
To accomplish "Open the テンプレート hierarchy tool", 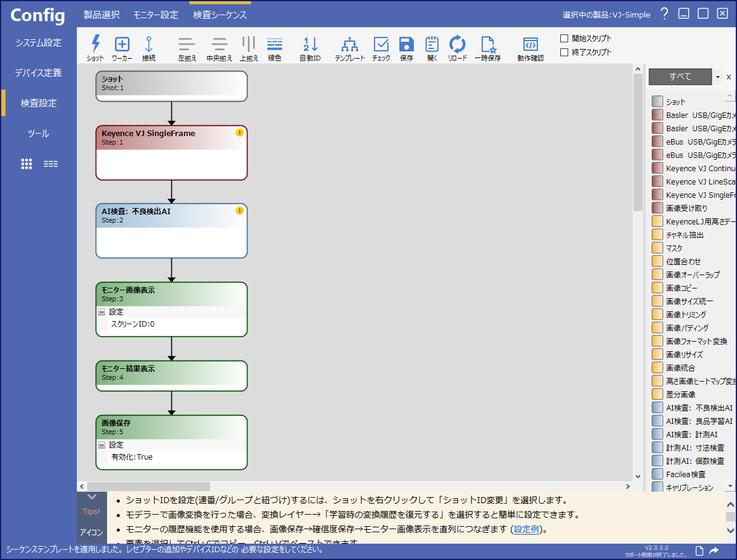I will 350,44.
